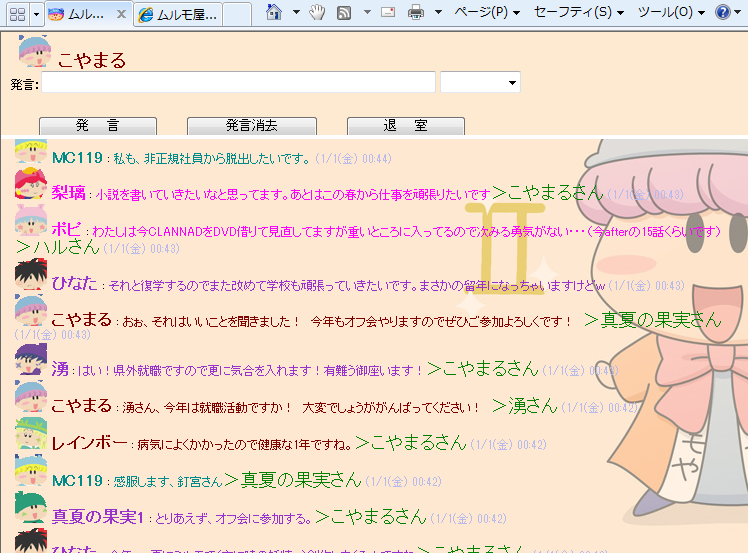Click 真夏の果実1 avatar icon
The height and width of the screenshot is (553, 748).
pos(31,508)
